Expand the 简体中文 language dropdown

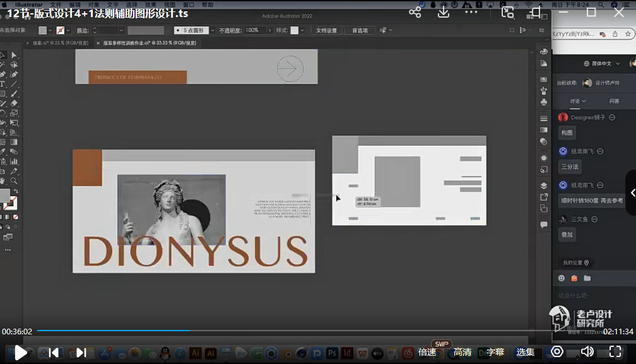601,64
